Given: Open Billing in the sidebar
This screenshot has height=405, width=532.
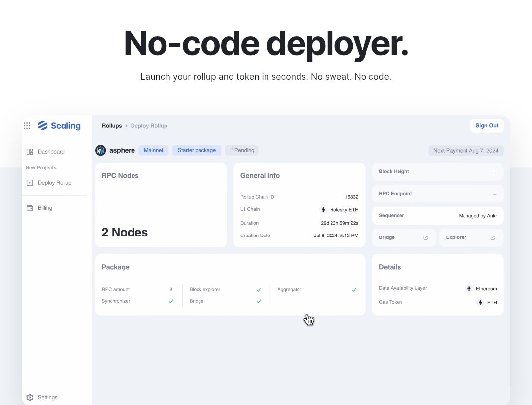Looking at the screenshot, I should click(x=39, y=208).
